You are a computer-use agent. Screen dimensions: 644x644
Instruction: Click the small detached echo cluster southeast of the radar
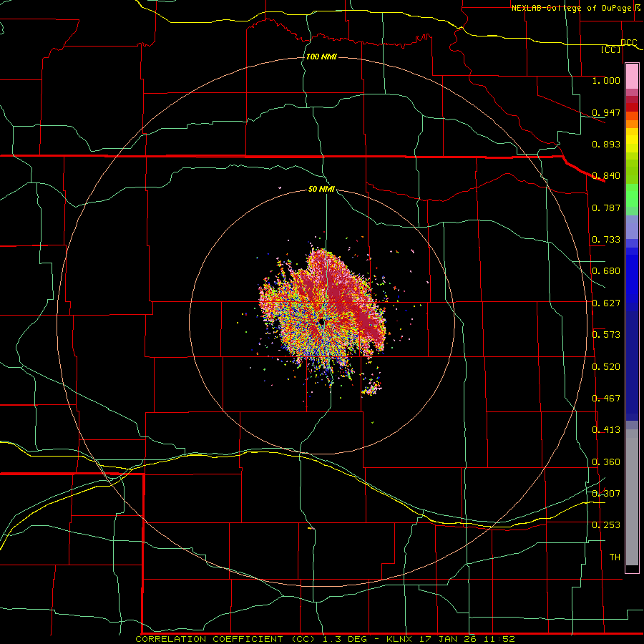(371, 389)
